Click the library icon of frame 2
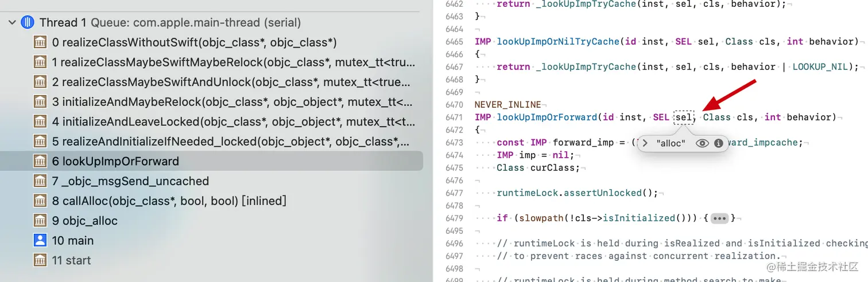Screen dimensions: 868x282 point(40,82)
